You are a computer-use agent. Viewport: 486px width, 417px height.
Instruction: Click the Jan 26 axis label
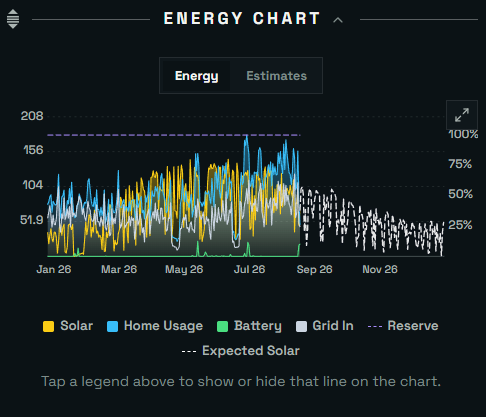click(54, 269)
